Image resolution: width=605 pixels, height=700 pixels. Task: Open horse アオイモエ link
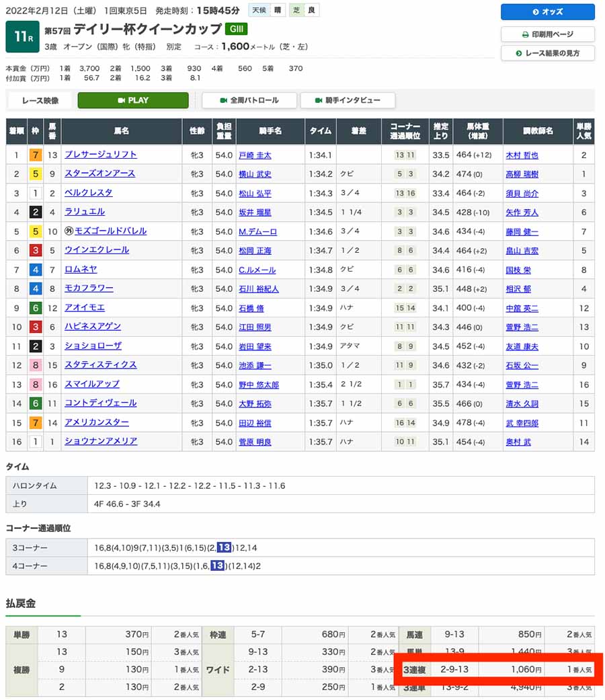point(85,307)
